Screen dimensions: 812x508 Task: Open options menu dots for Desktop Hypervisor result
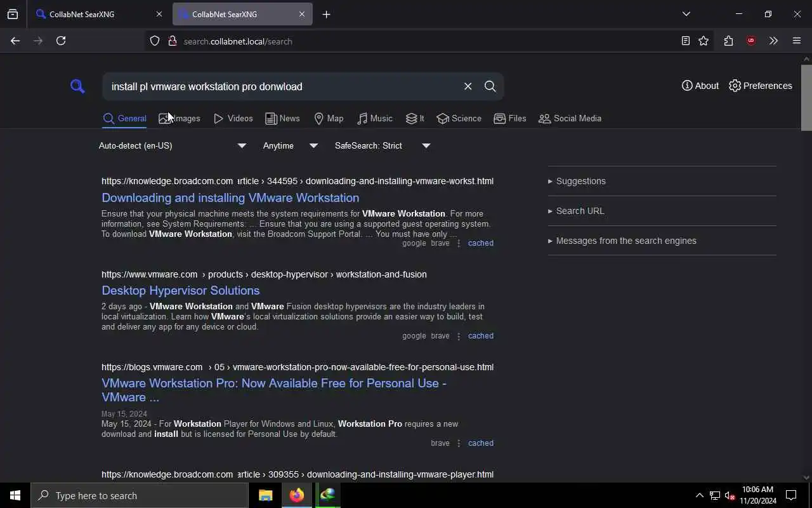(x=459, y=336)
